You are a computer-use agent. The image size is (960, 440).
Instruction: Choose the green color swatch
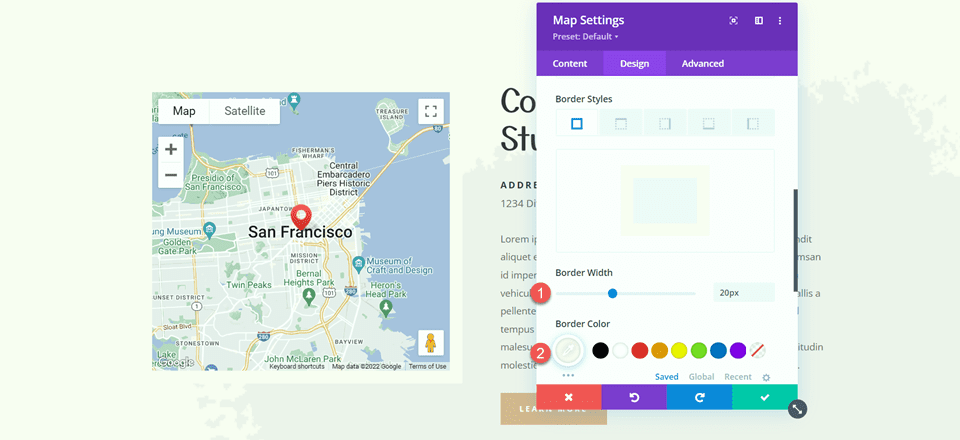click(699, 351)
